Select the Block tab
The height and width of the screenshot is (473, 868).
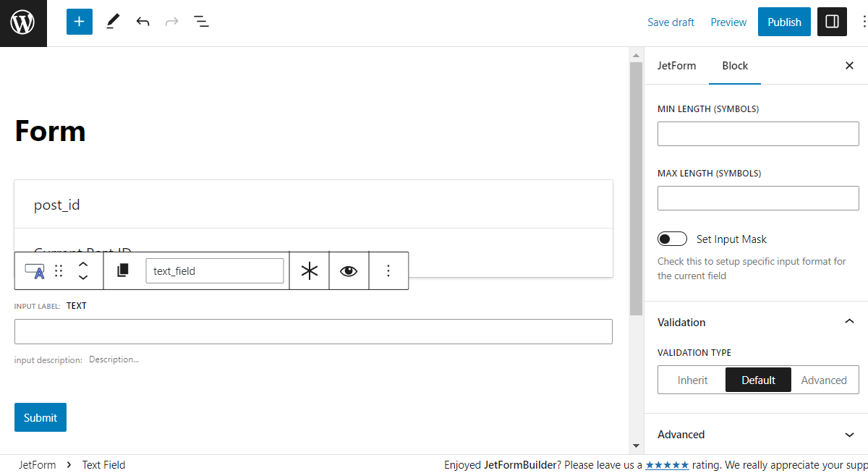735,65
